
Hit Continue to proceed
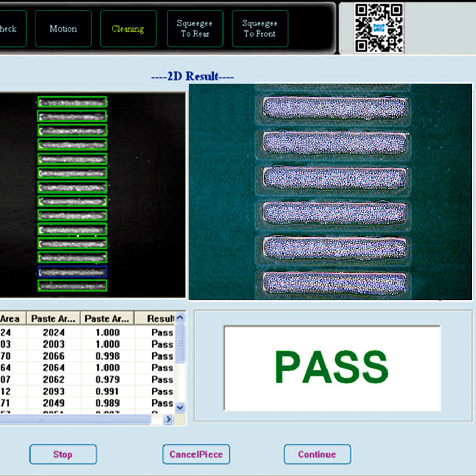click(x=317, y=454)
